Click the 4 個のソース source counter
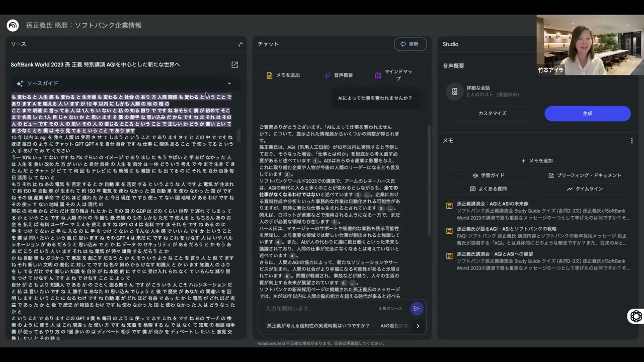 click(x=390, y=308)
